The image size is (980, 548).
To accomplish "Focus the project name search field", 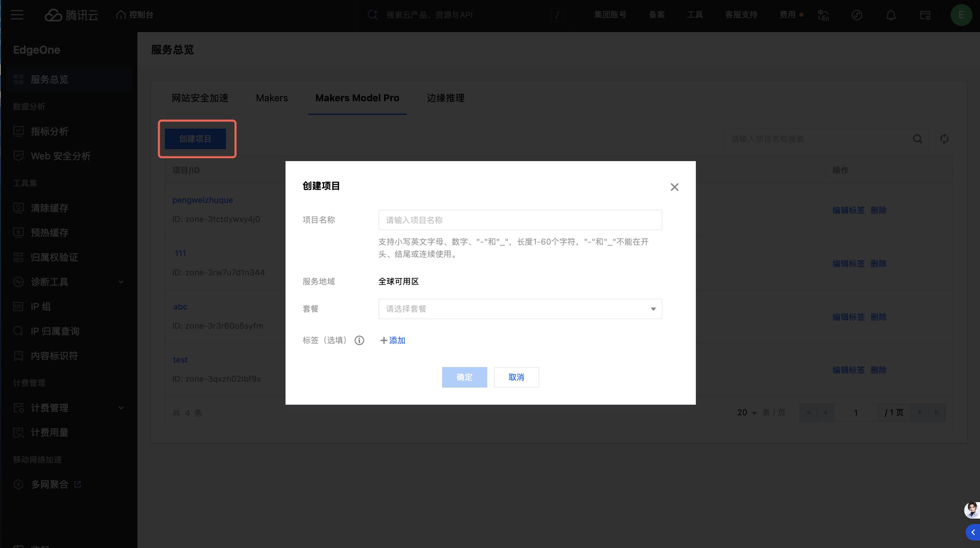I will [x=818, y=139].
